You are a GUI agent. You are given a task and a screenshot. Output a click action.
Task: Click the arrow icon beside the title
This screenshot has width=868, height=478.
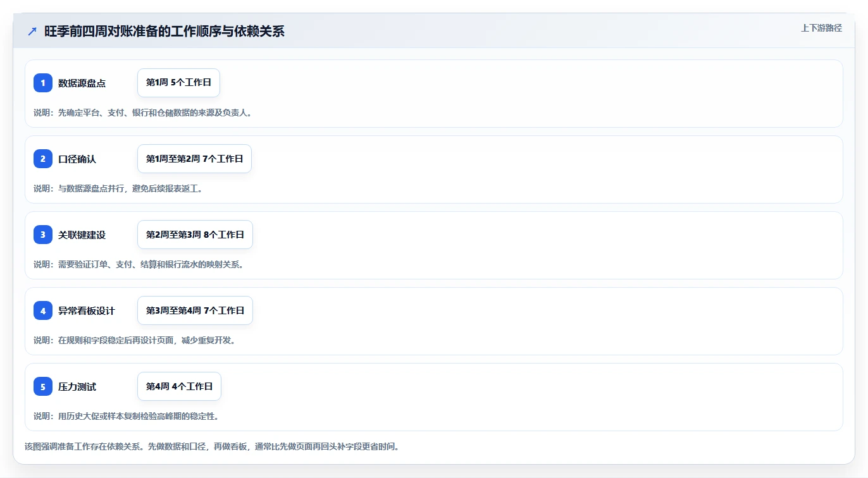pos(32,32)
